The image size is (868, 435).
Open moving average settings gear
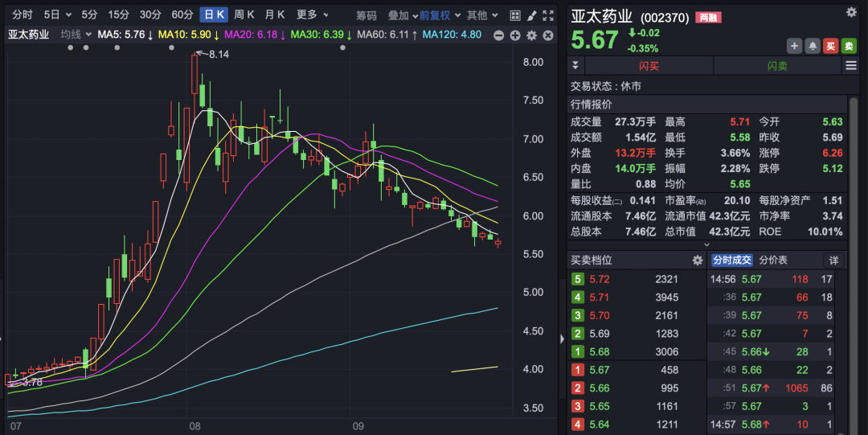click(x=531, y=35)
